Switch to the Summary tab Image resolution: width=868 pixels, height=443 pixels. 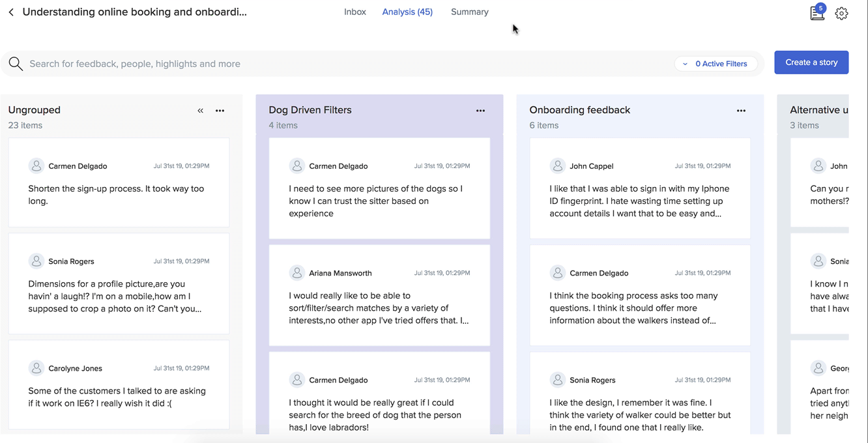pyautogui.click(x=469, y=12)
